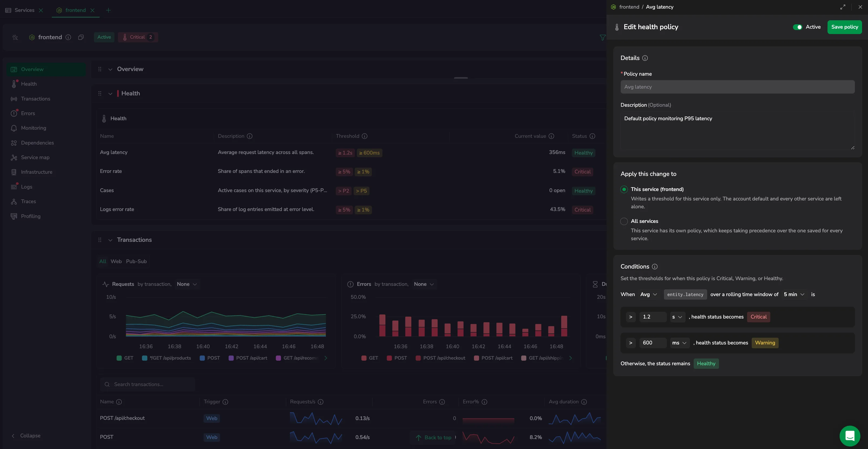Open Requests by transaction None dropdown

click(x=187, y=284)
